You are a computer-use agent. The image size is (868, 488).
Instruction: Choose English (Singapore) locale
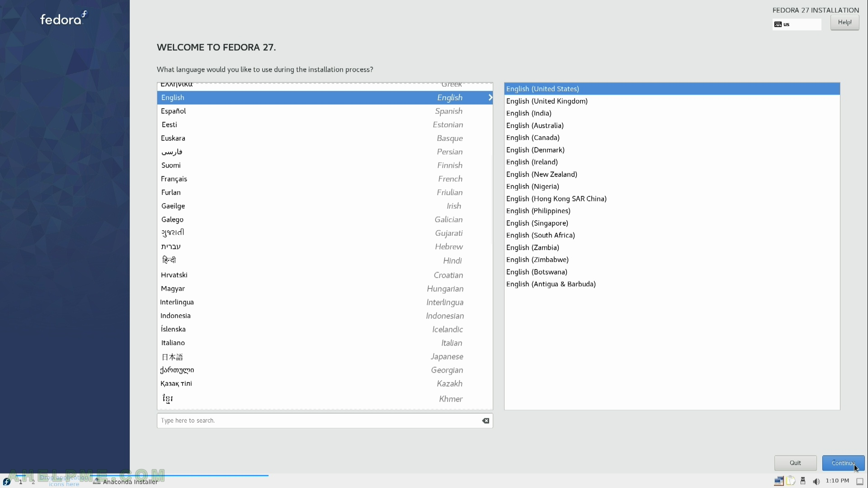click(672, 223)
